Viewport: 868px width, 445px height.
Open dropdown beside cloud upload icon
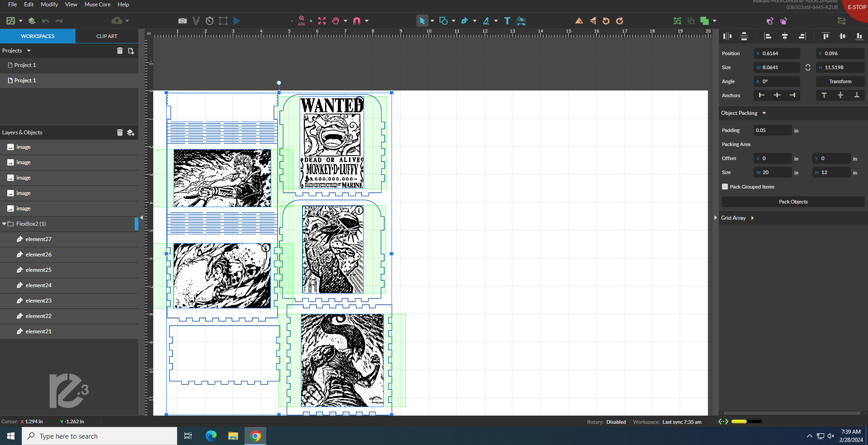[x=127, y=21]
